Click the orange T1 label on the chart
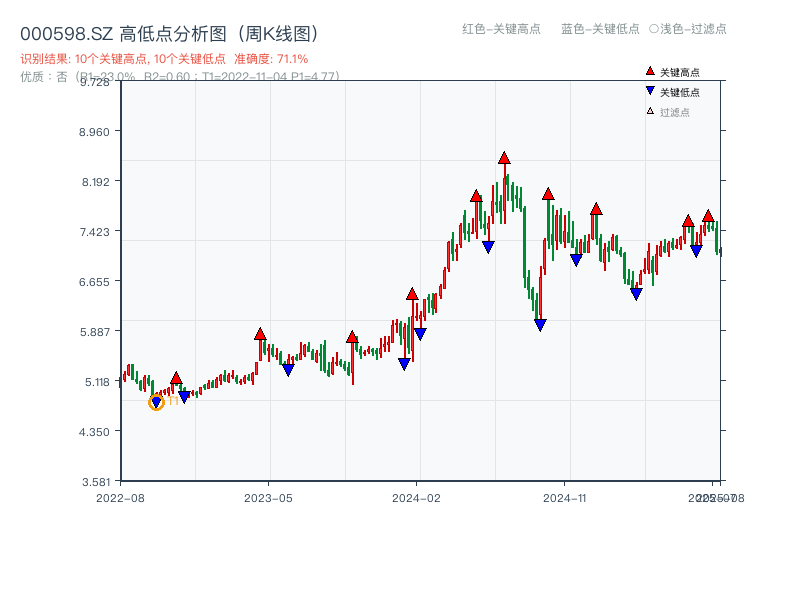 click(172, 400)
